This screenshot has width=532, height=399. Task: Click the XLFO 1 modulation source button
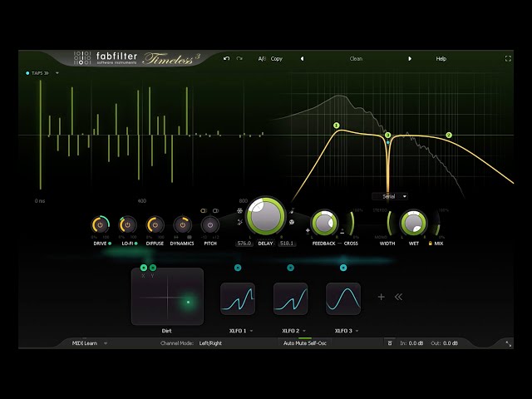click(x=238, y=268)
